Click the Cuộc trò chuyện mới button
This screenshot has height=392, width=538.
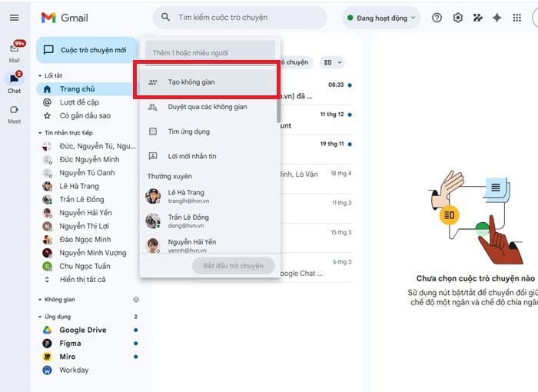click(x=85, y=50)
